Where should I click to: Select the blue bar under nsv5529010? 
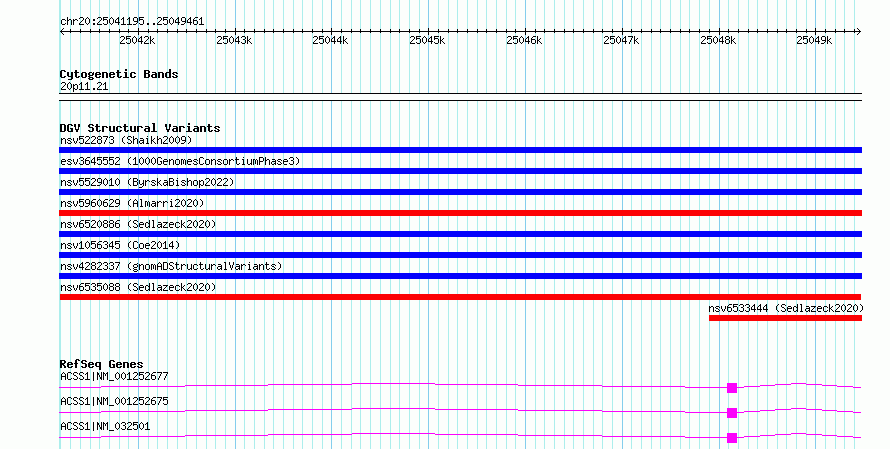pyautogui.click(x=460, y=192)
